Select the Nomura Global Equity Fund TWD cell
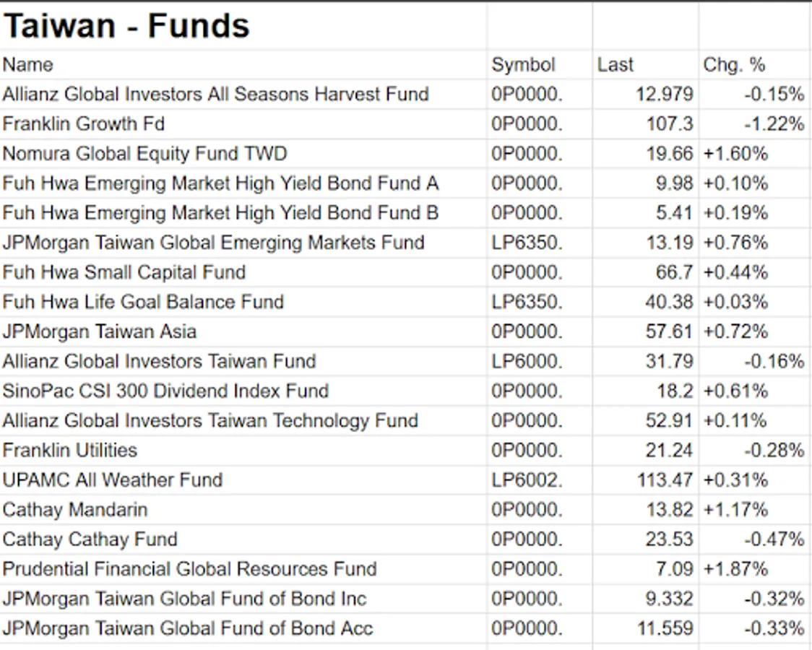Viewport: 812px width, 650px height. [x=144, y=154]
